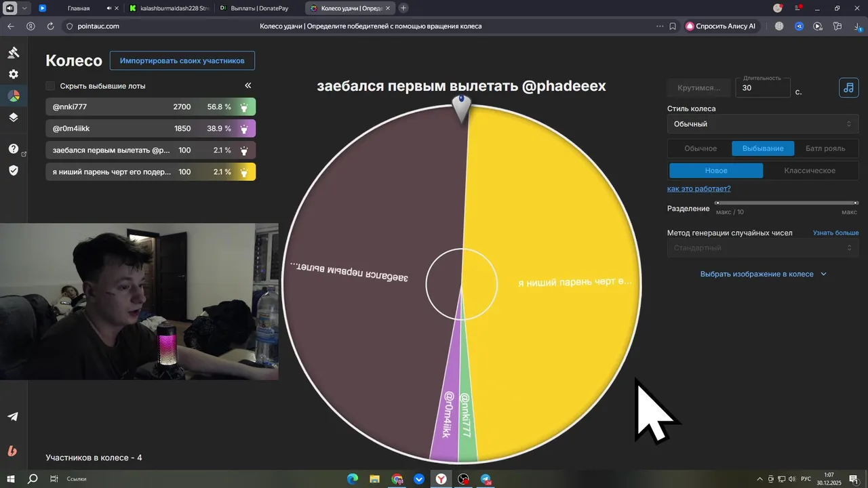The image size is (868, 488).
Task: Open the Telegram link in sidebar
Action: (13, 416)
